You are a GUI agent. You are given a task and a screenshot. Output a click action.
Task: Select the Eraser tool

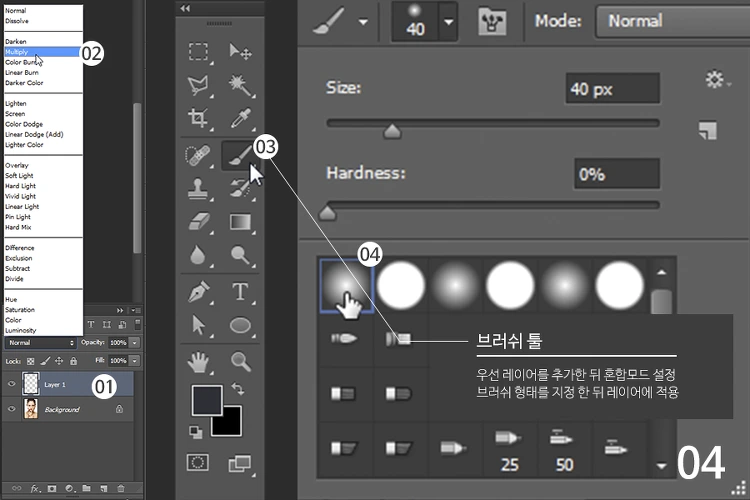pos(198,222)
